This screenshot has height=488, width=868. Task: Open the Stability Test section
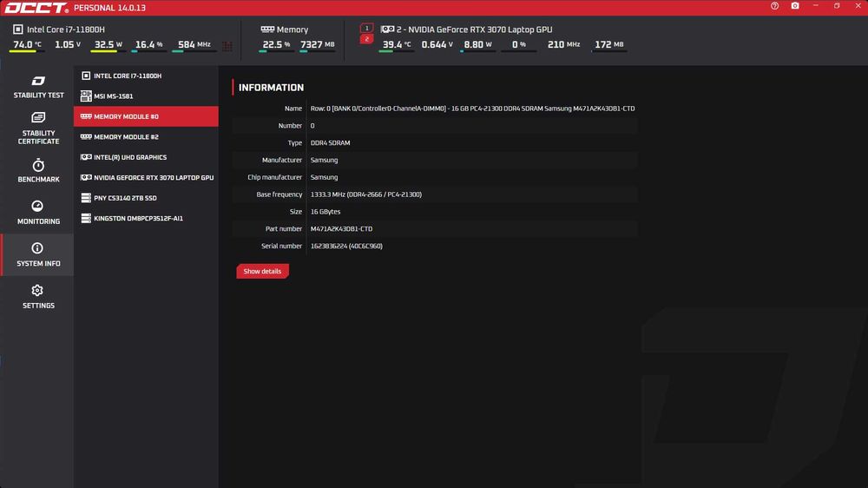tap(37, 87)
